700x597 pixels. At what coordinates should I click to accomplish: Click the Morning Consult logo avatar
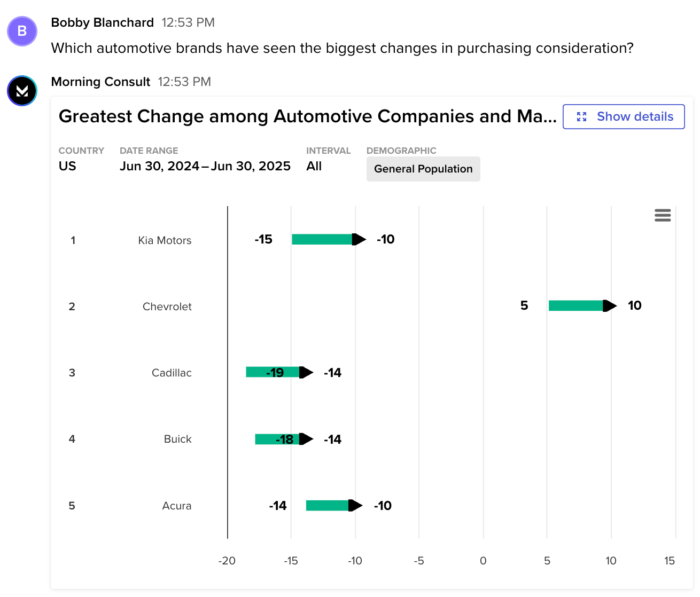[x=22, y=91]
